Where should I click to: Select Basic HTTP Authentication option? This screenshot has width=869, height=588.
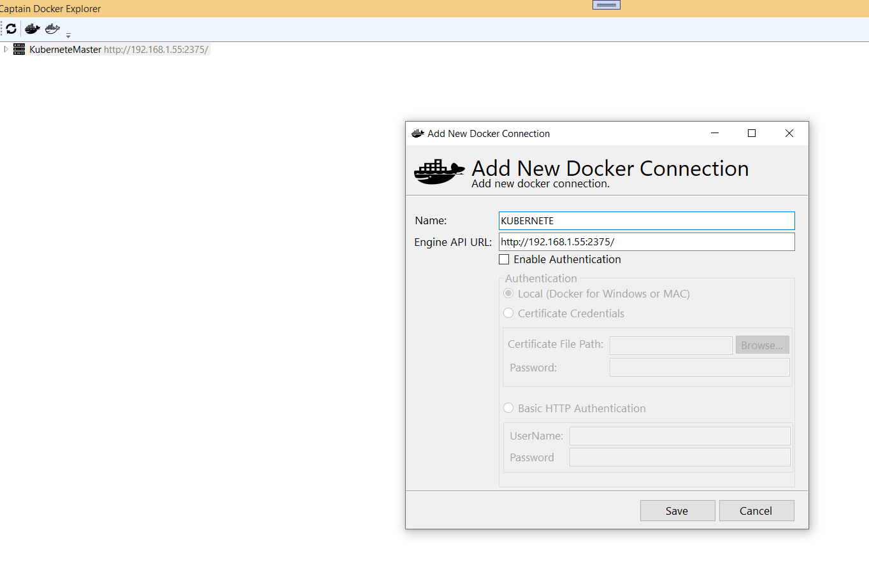[x=508, y=408]
